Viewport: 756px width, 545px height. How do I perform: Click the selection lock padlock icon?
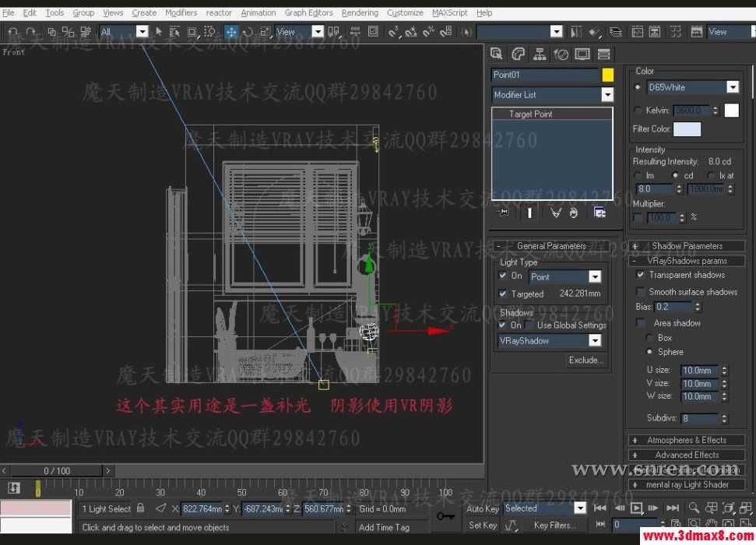(140, 508)
